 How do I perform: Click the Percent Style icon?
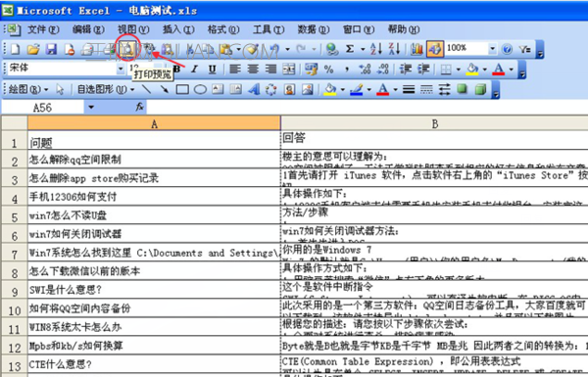[329, 69]
